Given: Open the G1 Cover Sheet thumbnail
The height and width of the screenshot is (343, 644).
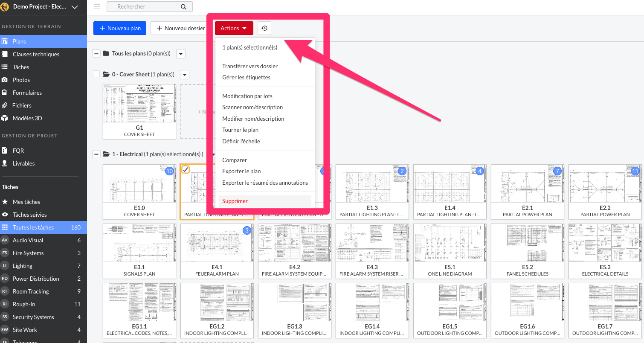Looking at the screenshot, I should tap(139, 112).
